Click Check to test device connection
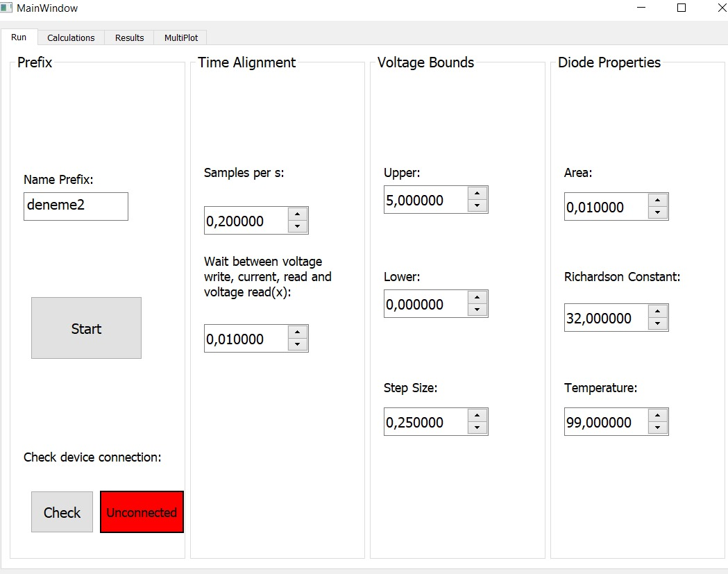The width and height of the screenshot is (728, 574). tap(62, 512)
